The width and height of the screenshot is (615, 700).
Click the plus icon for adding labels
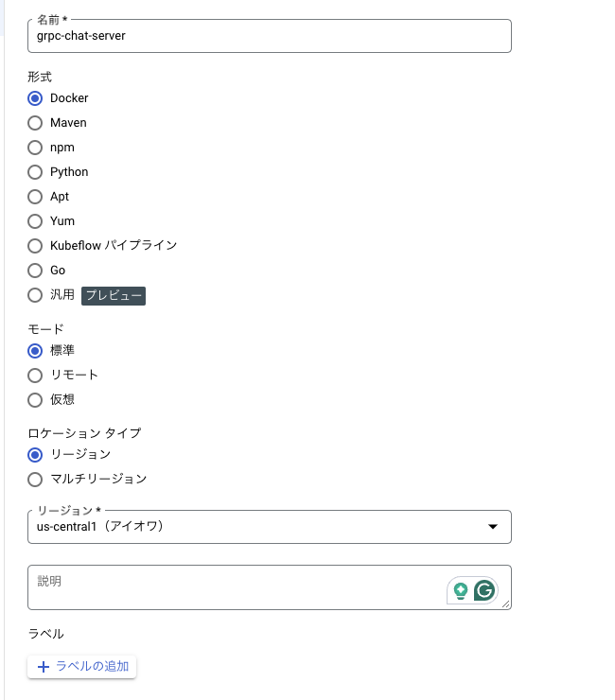[43, 667]
